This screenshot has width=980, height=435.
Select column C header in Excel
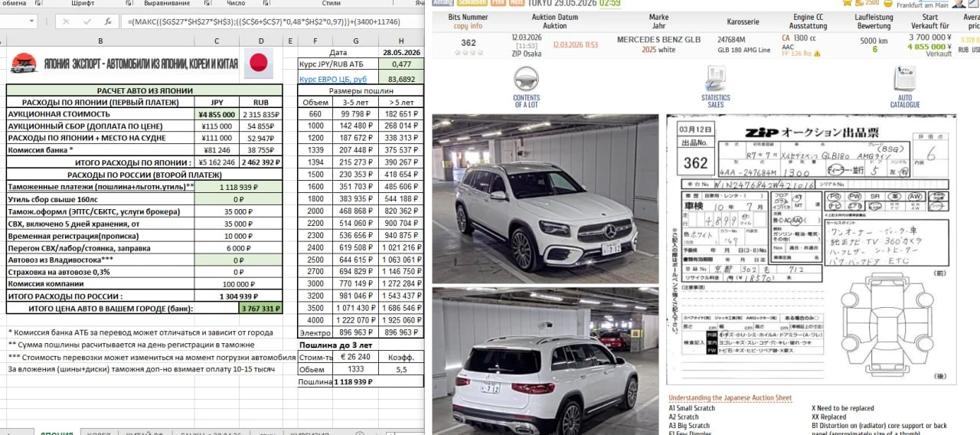217,40
